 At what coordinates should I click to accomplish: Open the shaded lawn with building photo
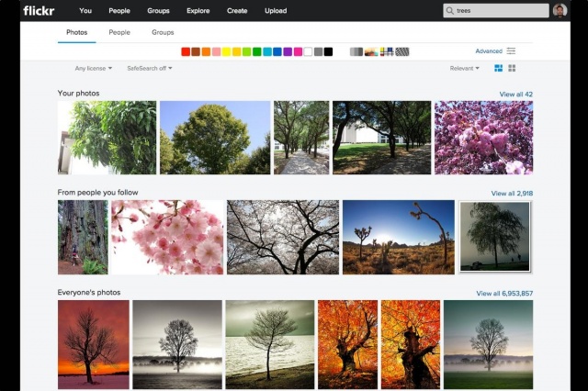pyautogui.click(x=382, y=138)
